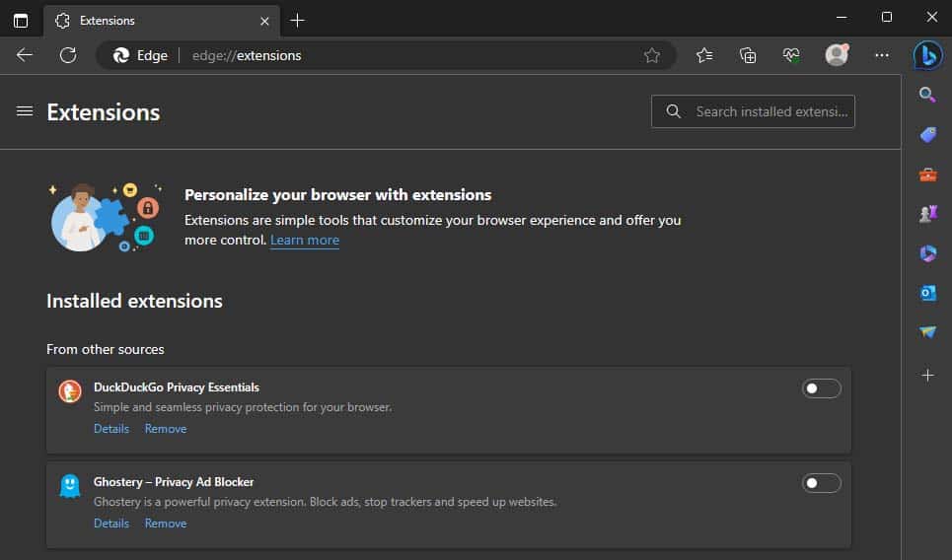Image resolution: width=952 pixels, height=560 pixels.
Task: Remove DuckDuckGo Privacy Essentials
Action: click(x=165, y=429)
